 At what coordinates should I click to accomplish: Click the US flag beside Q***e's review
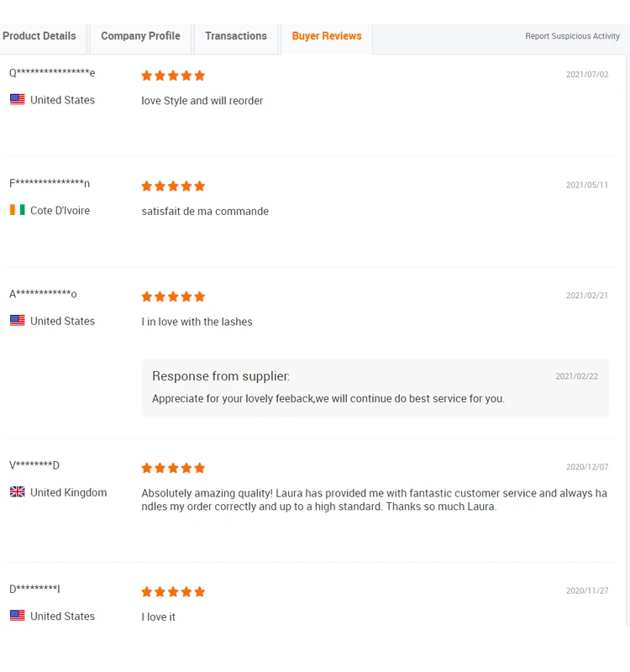pos(17,99)
